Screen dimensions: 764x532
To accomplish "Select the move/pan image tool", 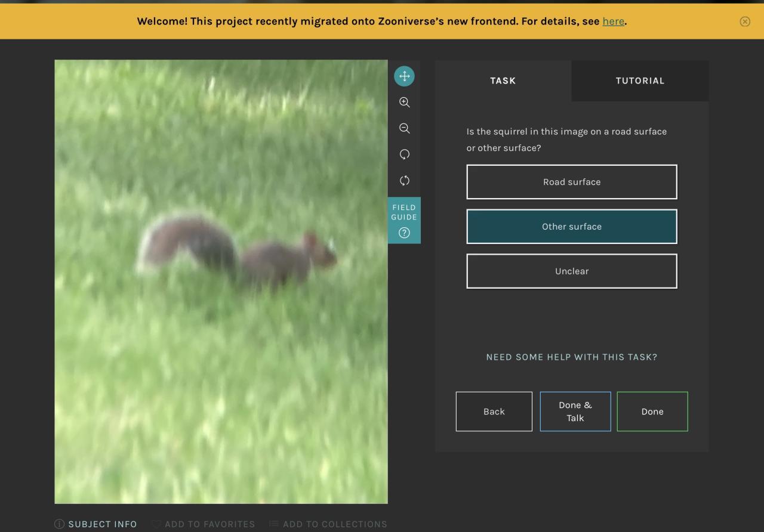I will [x=404, y=76].
